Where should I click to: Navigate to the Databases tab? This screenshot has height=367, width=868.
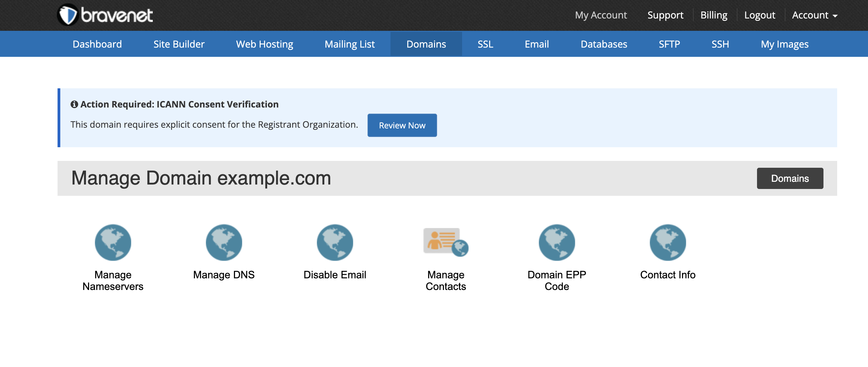point(604,44)
